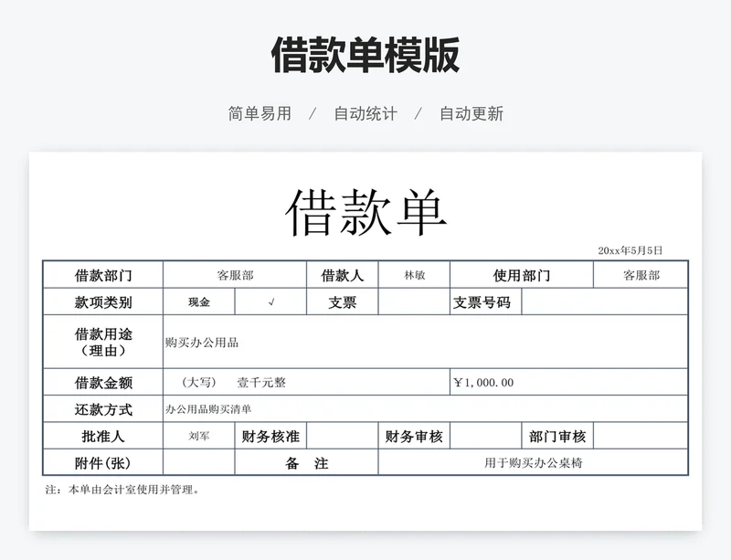Click the "购买办公用品" purpose text
The height and width of the screenshot is (560, 731).
(202, 343)
